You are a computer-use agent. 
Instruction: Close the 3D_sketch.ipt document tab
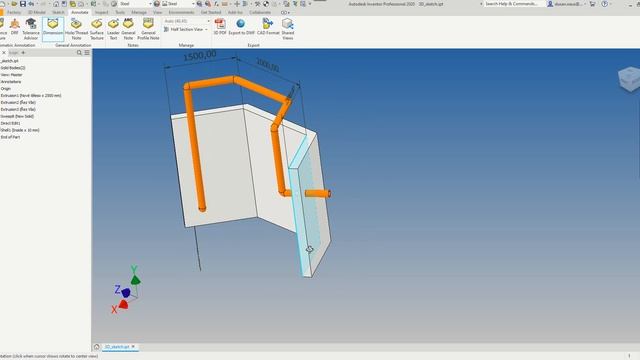133,347
